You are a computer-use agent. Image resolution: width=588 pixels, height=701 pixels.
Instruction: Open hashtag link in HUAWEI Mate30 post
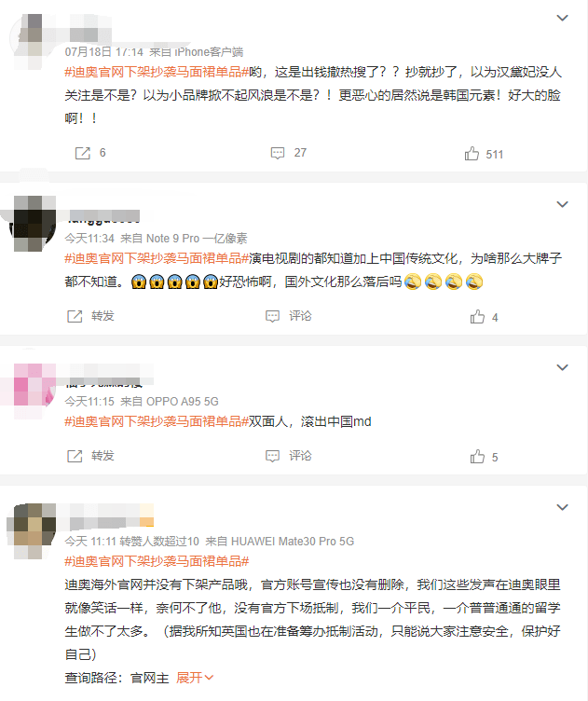point(157,561)
